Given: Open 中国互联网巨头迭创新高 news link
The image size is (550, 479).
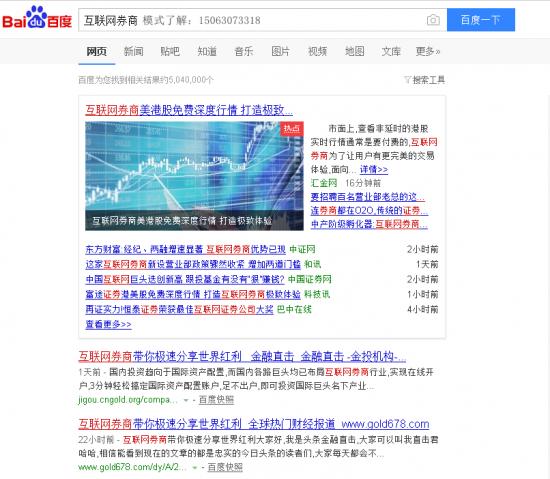Looking at the screenshot, I should [185, 279].
